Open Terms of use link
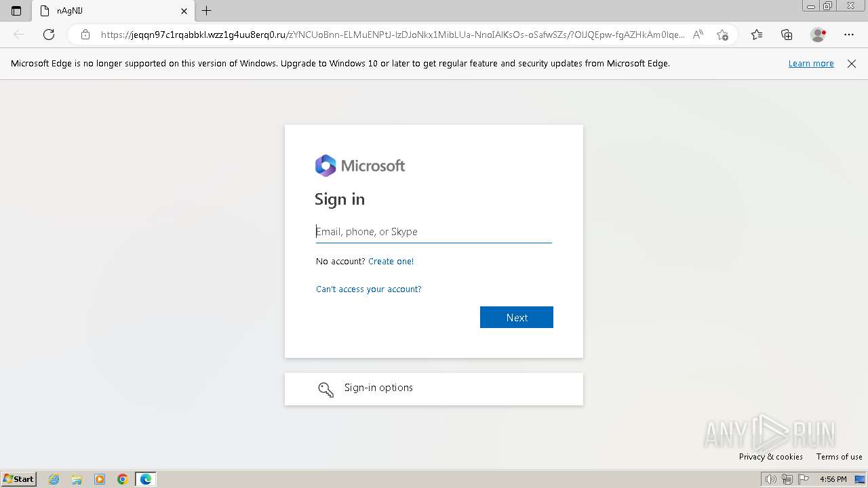This screenshot has height=488, width=868. point(840,457)
